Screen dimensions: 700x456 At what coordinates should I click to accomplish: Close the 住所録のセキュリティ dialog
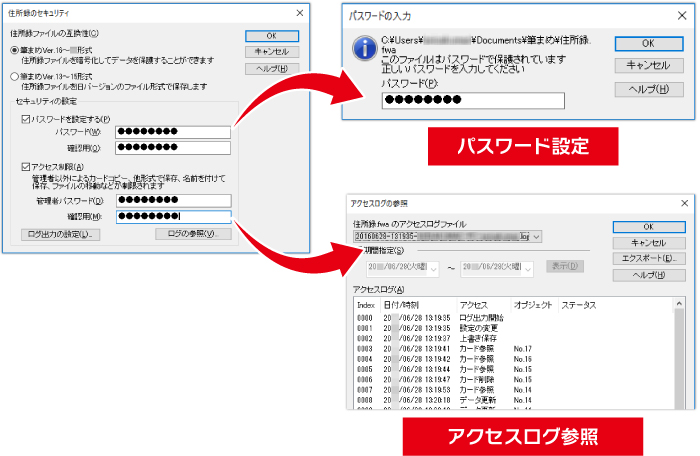tap(300, 12)
